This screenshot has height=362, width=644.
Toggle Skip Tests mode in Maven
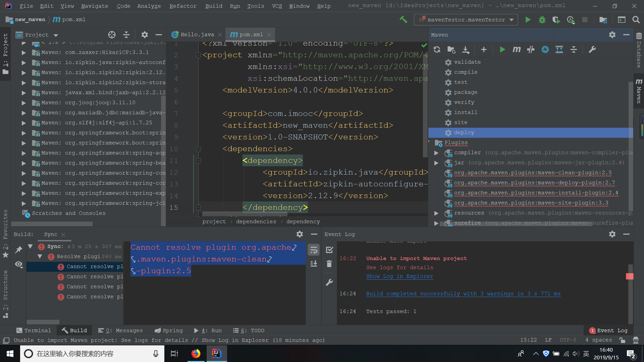coord(545,50)
